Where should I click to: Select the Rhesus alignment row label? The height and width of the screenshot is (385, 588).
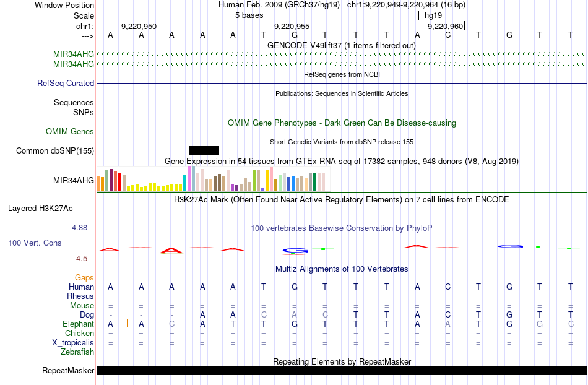coord(80,296)
